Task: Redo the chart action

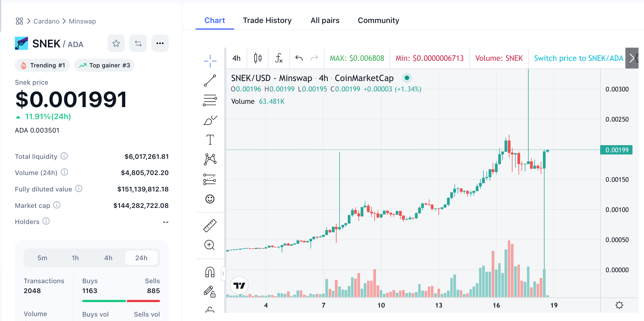Action: (x=314, y=58)
